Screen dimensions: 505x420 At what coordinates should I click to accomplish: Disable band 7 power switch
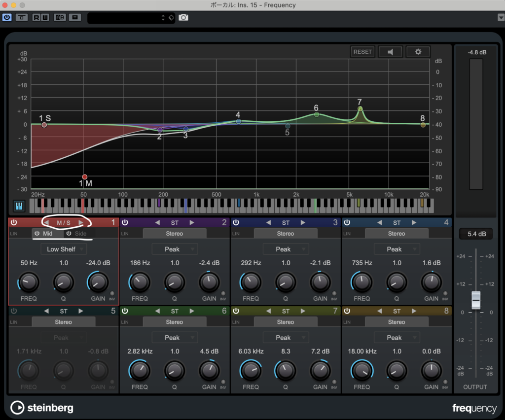click(x=236, y=311)
